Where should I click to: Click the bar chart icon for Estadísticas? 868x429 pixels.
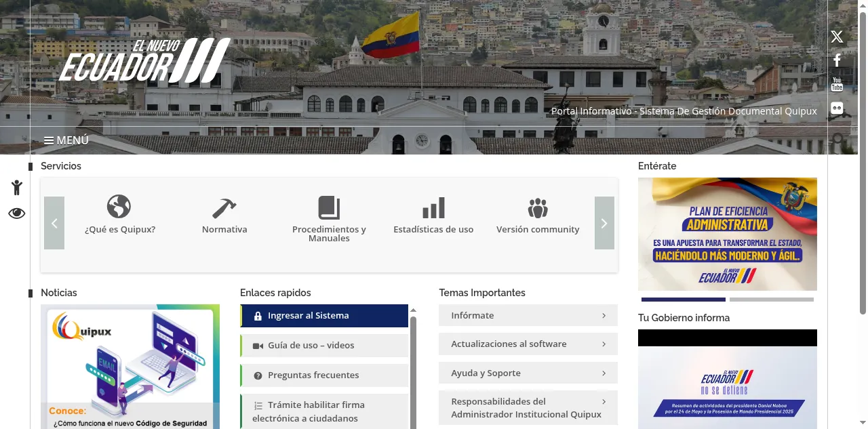(x=433, y=207)
